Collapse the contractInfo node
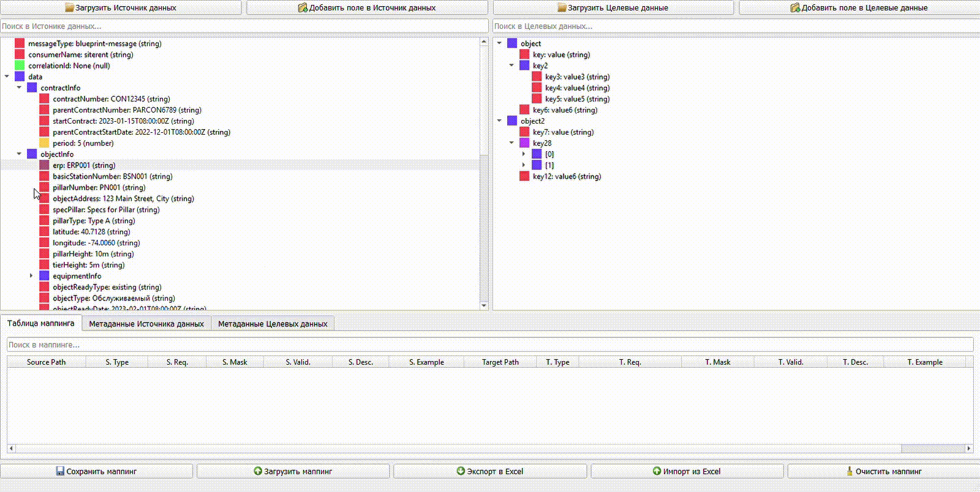The width and height of the screenshot is (980, 492). [19, 88]
